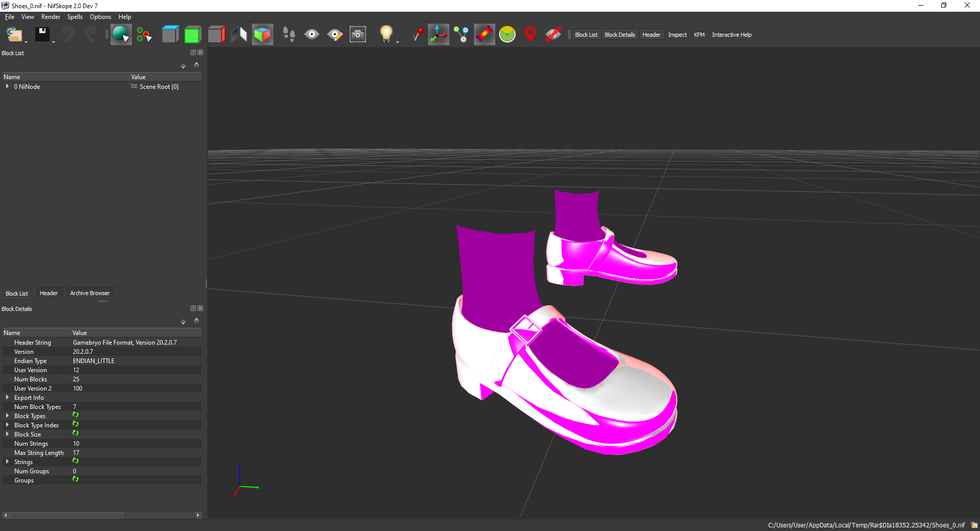Expand the Export Info row
The height and width of the screenshot is (531, 980).
pyautogui.click(x=7, y=397)
